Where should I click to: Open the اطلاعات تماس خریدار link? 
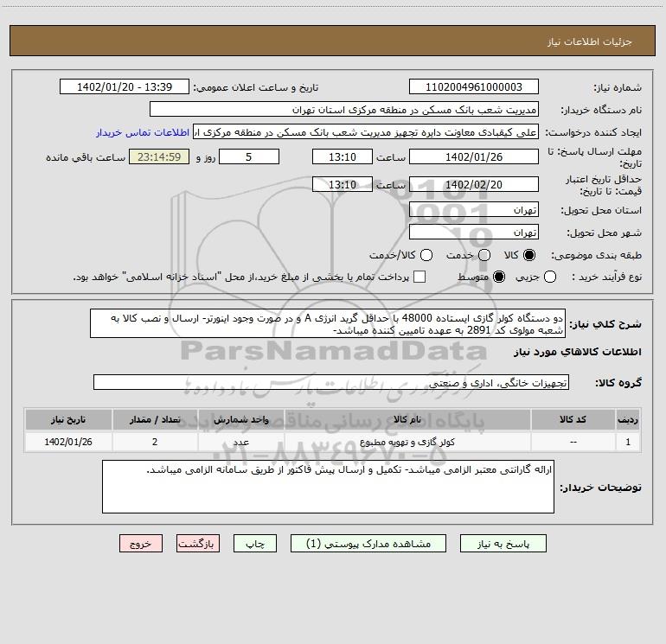(x=143, y=132)
